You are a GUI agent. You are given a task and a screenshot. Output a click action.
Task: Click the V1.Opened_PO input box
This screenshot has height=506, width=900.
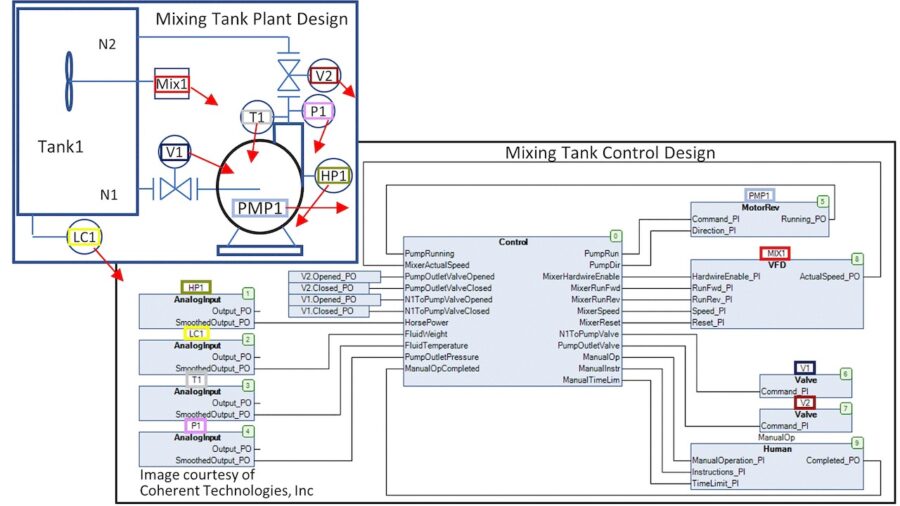pyautogui.click(x=334, y=299)
